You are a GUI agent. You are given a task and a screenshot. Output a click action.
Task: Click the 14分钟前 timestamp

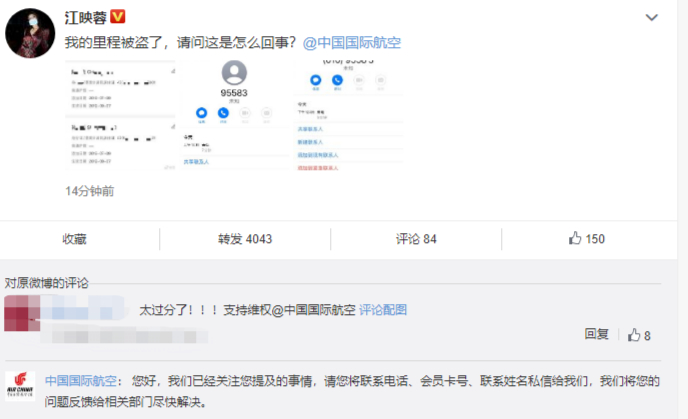tap(90, 191)
